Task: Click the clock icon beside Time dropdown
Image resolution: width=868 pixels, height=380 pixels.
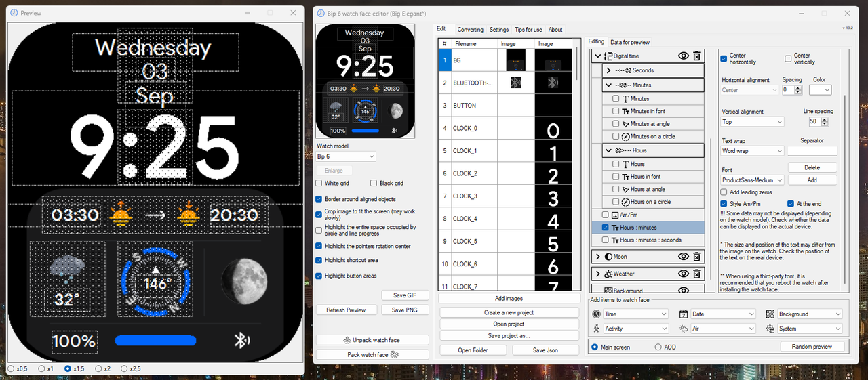Action: coord(596,314)
